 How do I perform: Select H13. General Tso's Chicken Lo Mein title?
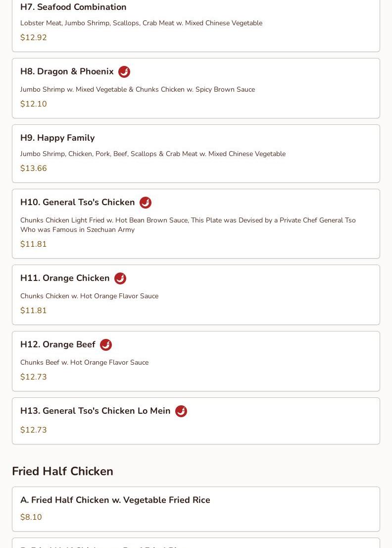click(x=96, y=411)
